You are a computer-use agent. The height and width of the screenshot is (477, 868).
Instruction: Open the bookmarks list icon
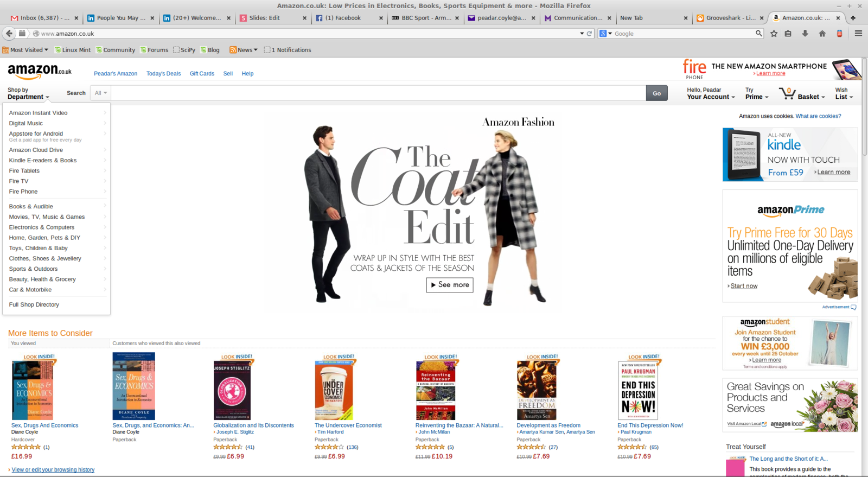click(x=788, y=34)
